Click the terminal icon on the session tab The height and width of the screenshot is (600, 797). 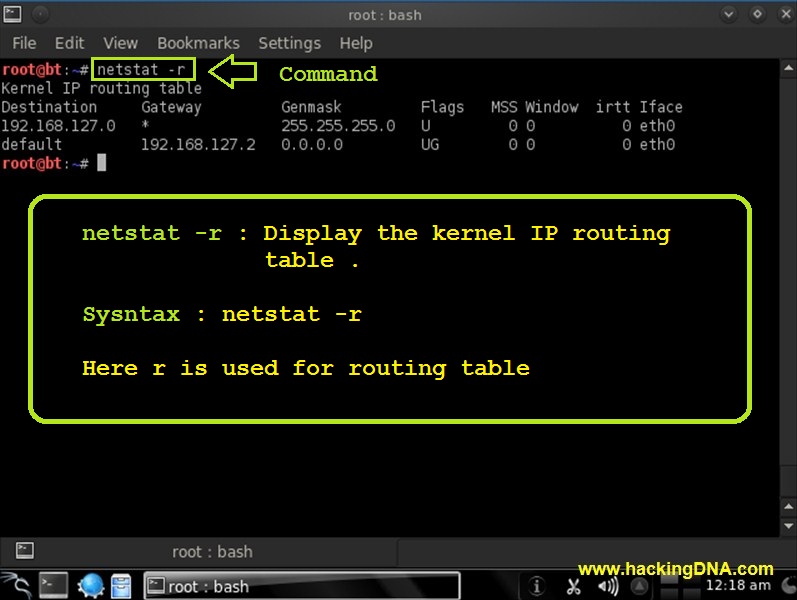pyautogui.click(x=24, y=550)
